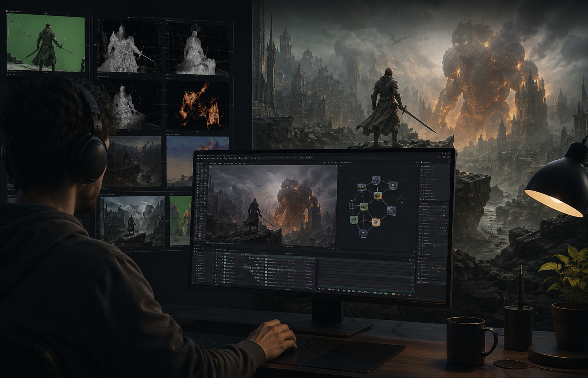This screenshot has width=588, height=378.
Task: Select the central orange node below top node
Action: 378,195
